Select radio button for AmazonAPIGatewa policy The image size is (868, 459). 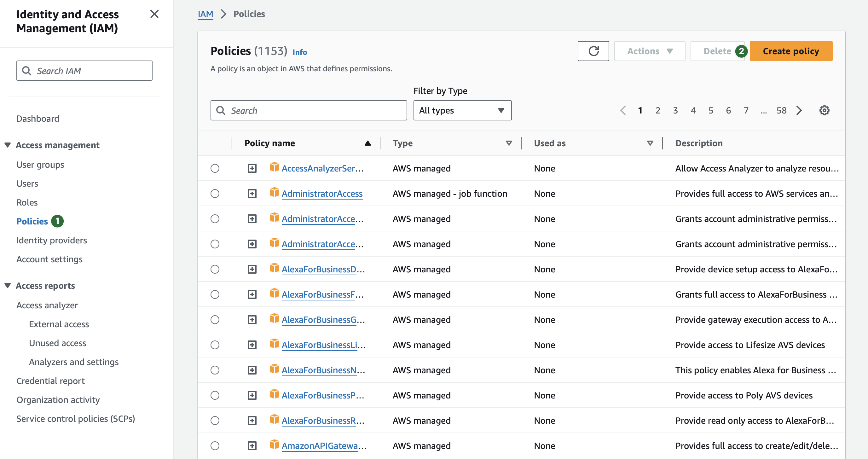pos(215,445)
